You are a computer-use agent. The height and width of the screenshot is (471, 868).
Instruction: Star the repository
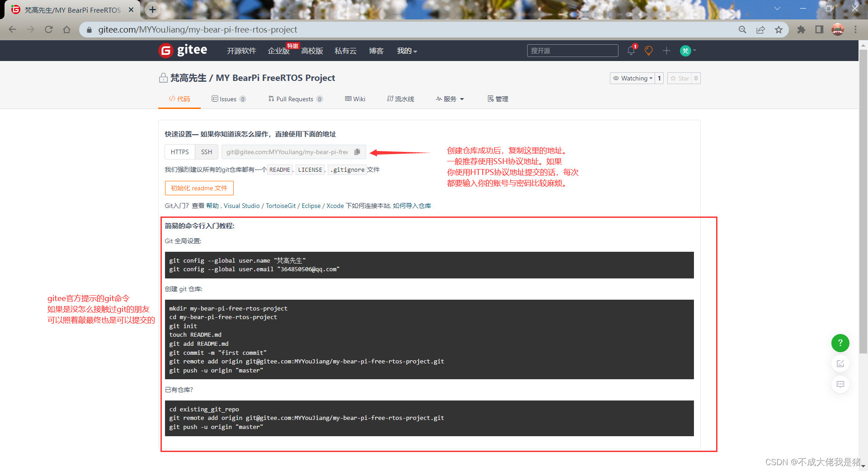coord(679,78)
